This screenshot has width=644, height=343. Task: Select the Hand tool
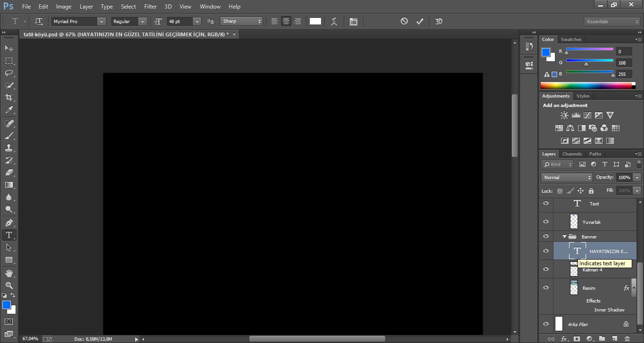pyautogui.click(x=9, y=273)
